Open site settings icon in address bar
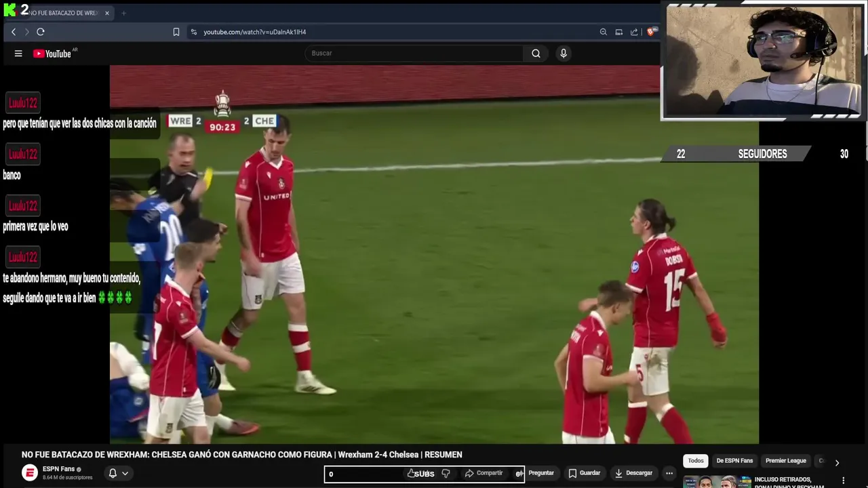Image resolution: width=868 pixels, height=488 pixels. point(194,32)
